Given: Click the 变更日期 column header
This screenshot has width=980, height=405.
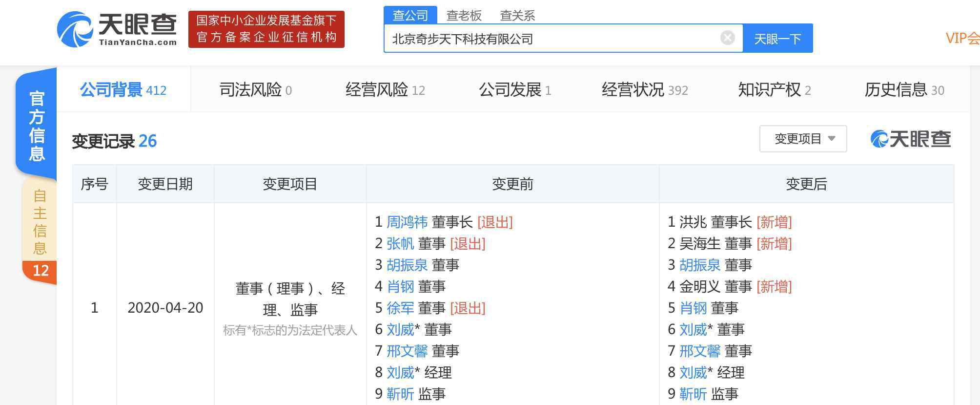Looking at the screenshot, I should pyautogui.click(x=165, y=184).
